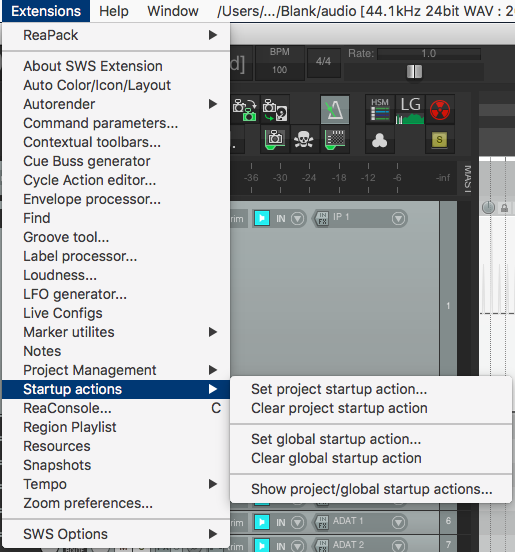Open Notes menu entry

pos(116,351)
